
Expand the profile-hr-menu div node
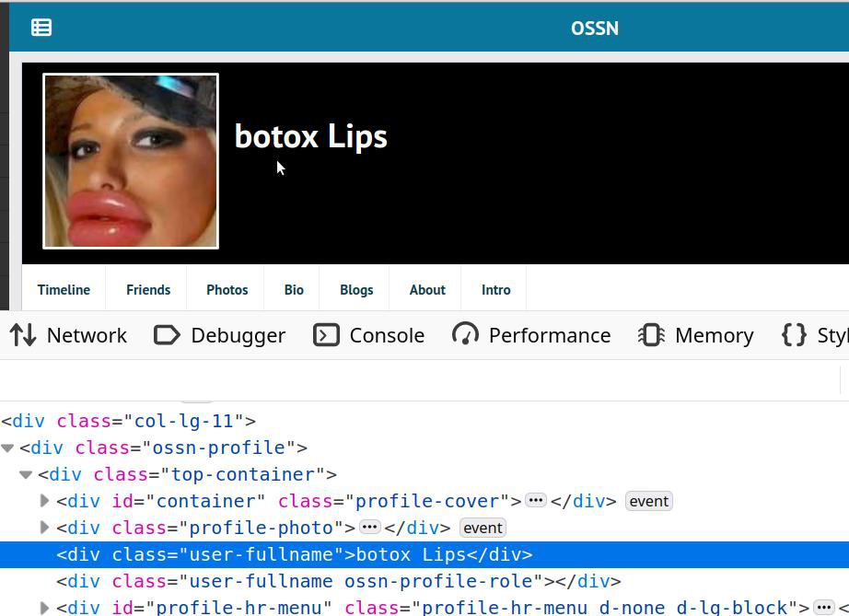(44, 608)
